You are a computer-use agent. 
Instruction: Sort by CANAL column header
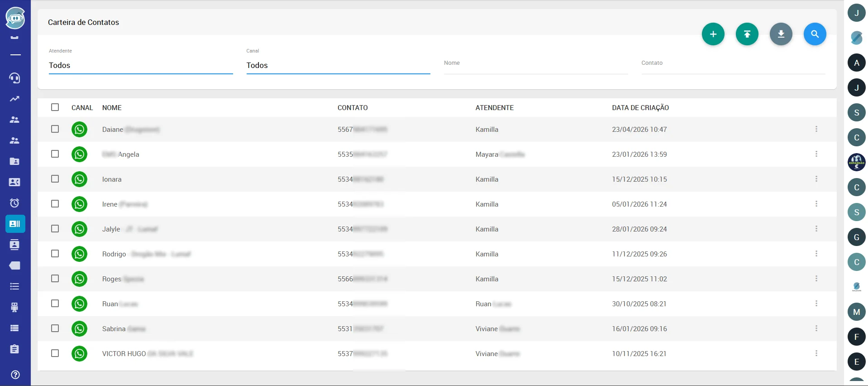tap(82, 108)
